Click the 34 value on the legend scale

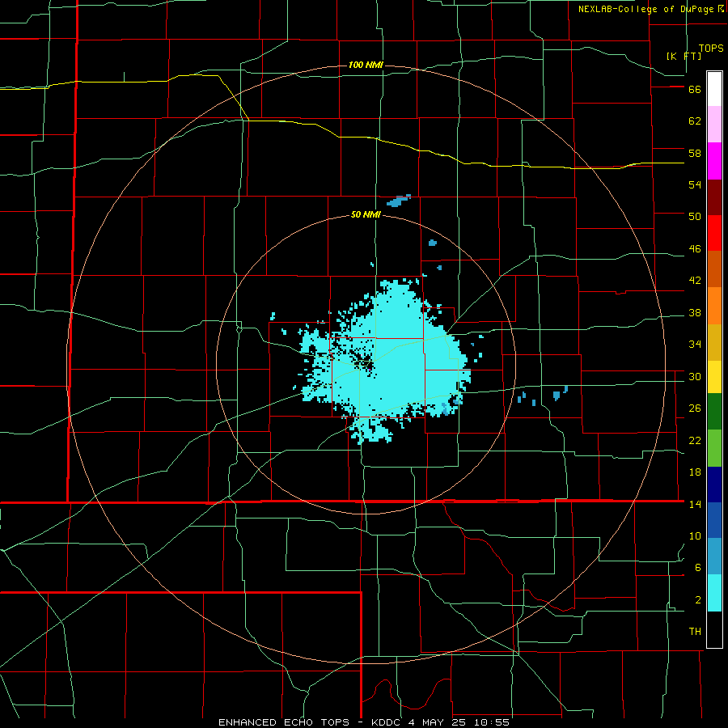coord(695,345)
